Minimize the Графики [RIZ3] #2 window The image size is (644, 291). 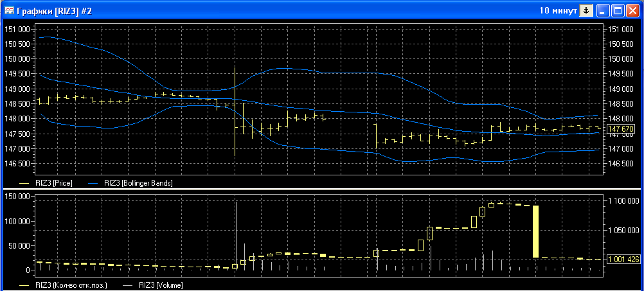coord(603,10)
